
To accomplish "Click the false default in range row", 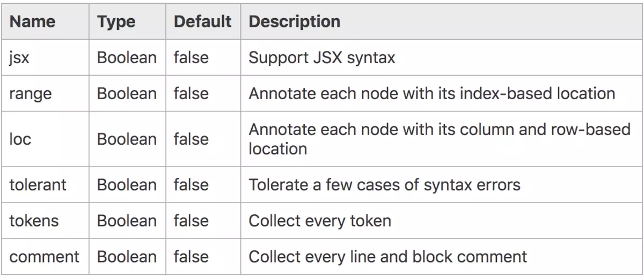I will tap(191, 94).
